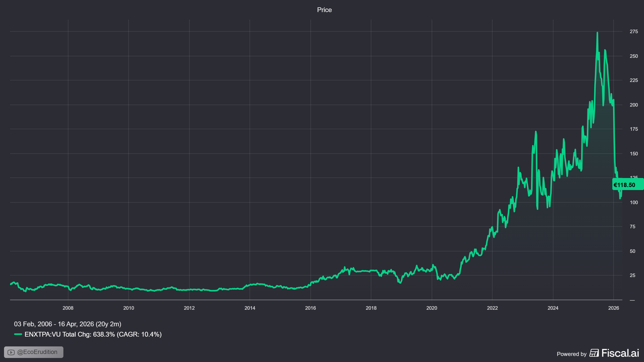This screenshot has width=644, height=362.
Task: Click the legend text "ENXTPA:VU Total Chg: 638.3% (CAGR: 10.4%)"
Action: click(x=93, y=334)
